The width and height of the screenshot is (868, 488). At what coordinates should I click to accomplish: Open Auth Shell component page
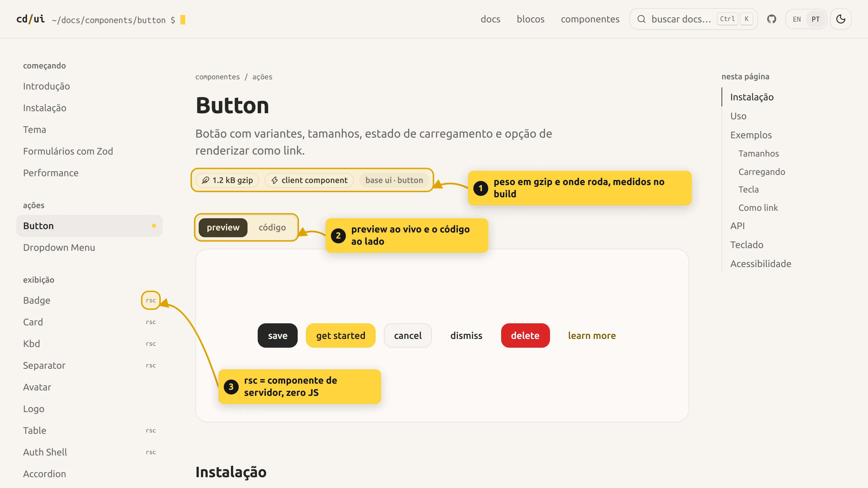[x=89, y=452]
